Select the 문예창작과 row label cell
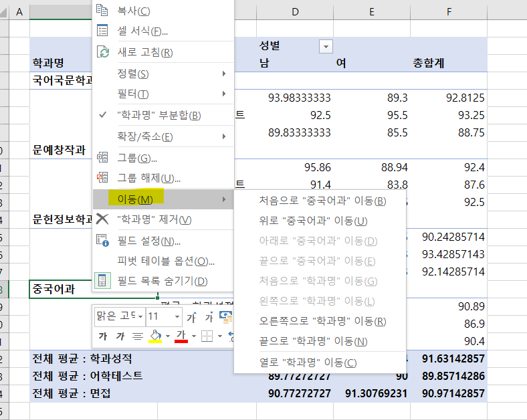Viewport: 527px width, 420px height. pos(60,150)
